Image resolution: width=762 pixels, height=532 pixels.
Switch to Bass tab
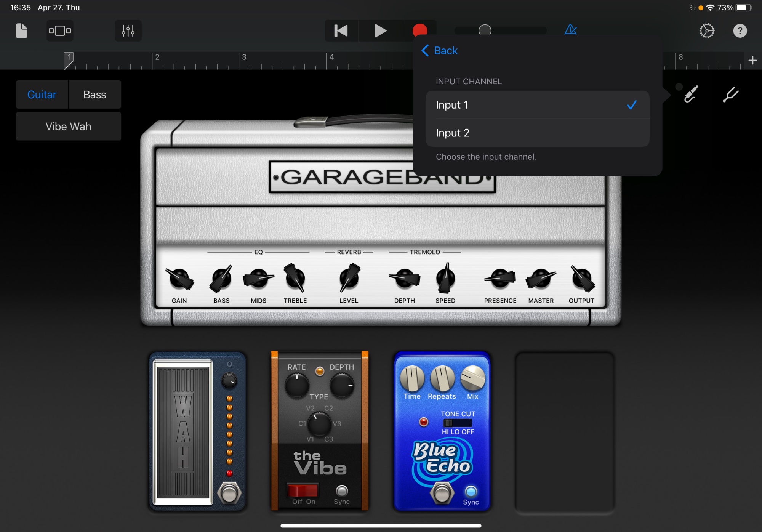click(x=95, y=95)
